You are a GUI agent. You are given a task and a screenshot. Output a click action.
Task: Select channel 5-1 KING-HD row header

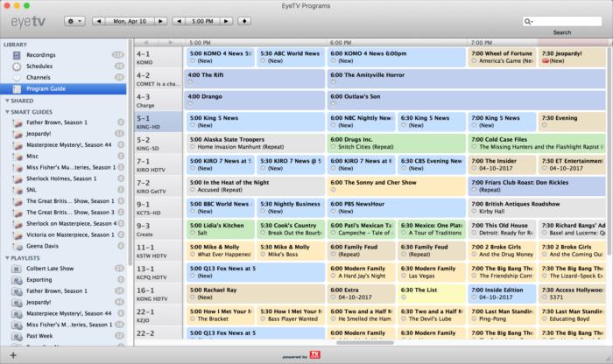click(x=159, y=122)
